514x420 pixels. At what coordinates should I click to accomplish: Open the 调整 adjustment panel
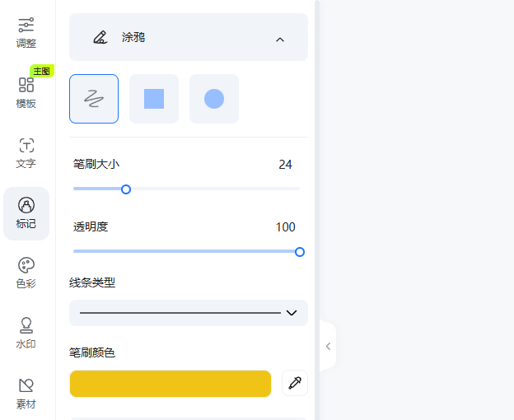pos(26,33)
